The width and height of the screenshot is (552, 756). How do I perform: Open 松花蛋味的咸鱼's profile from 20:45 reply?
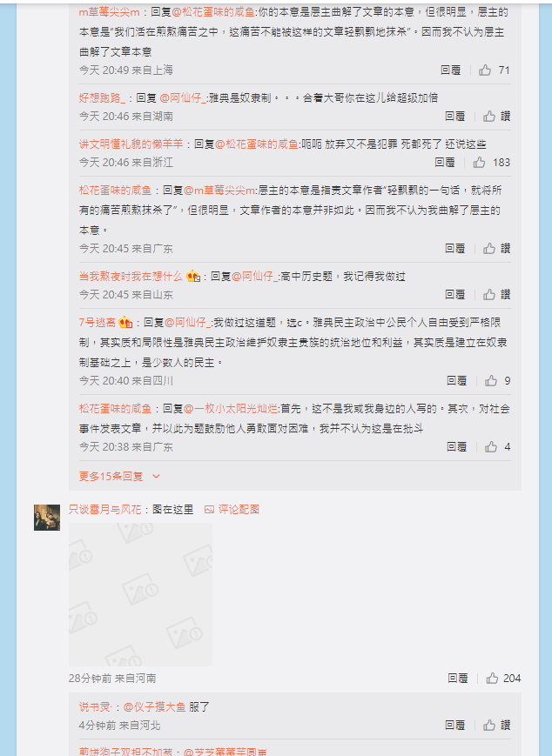click(x=115, y=190)
